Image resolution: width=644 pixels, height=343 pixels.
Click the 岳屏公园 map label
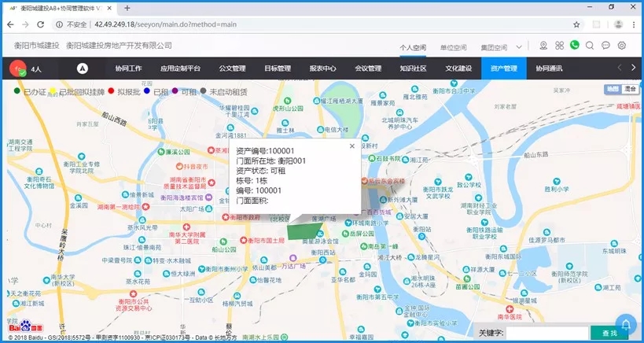[x=362, y=234]
